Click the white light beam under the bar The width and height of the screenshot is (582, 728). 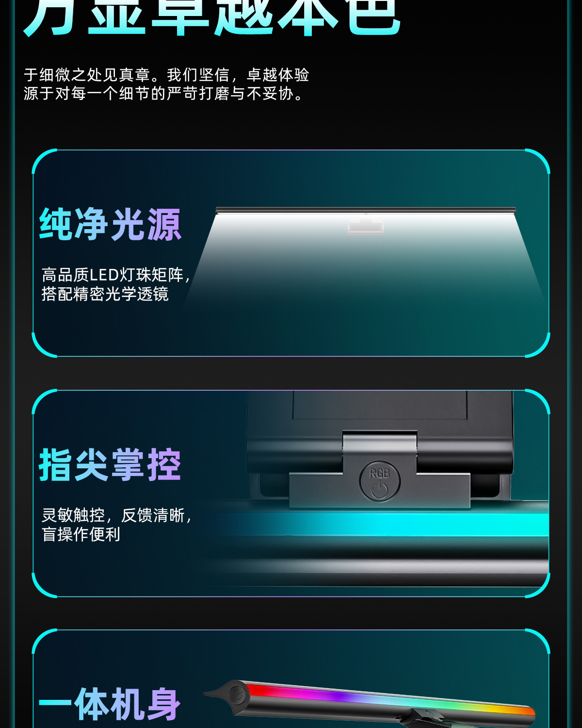366,262
